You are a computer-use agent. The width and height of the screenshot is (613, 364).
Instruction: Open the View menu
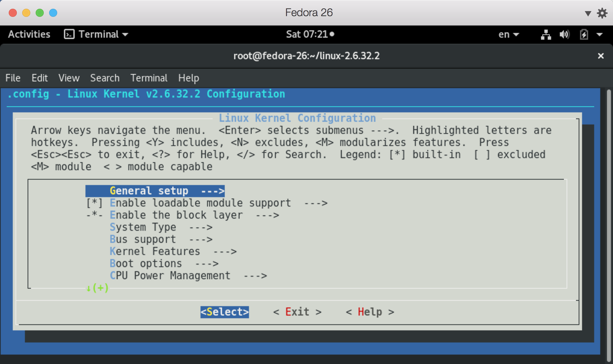tap(69, 78)
